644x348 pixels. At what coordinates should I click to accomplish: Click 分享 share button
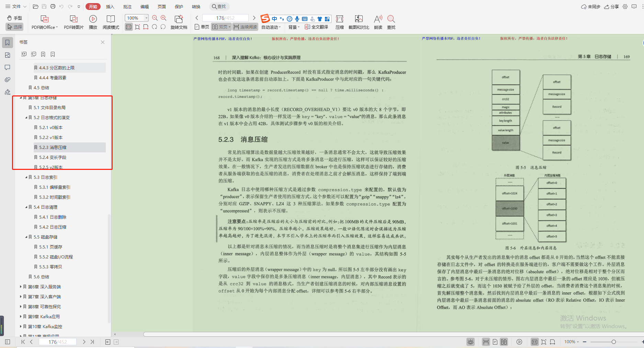tap(612, 7)
